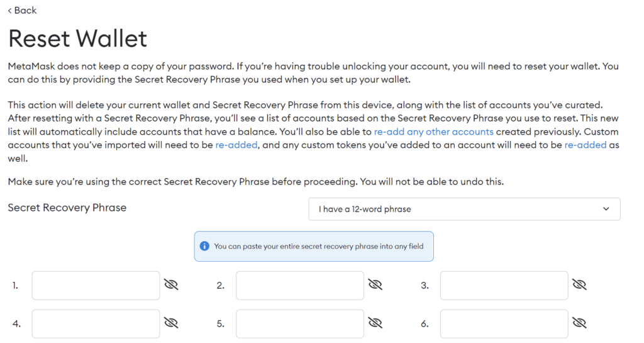This screenshot has width=644, height=343.
Task: Go back using the Back link
Action: point(22,10)
